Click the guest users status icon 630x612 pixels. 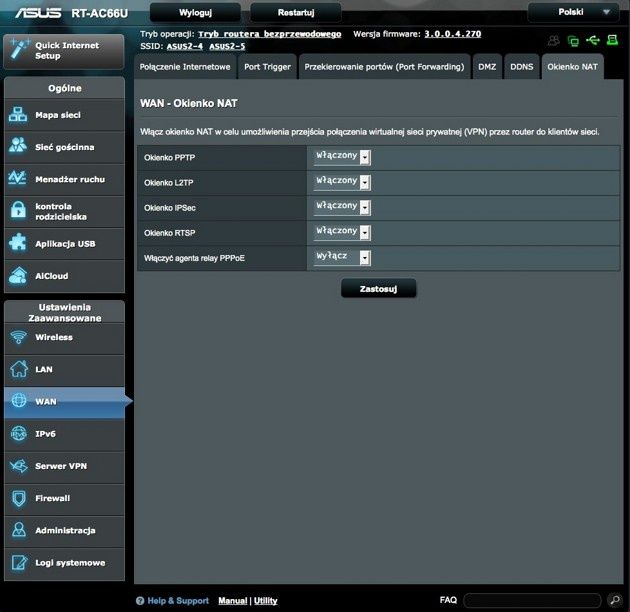[554, 40]
